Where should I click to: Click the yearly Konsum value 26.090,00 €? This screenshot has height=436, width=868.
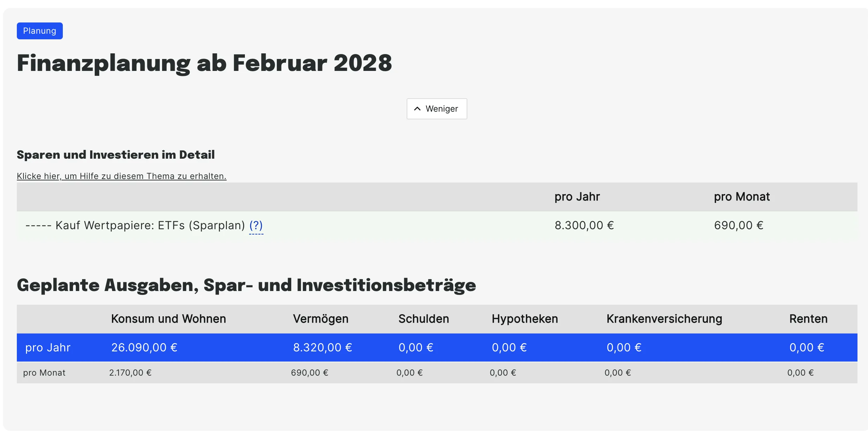click(x=144, y=348)
